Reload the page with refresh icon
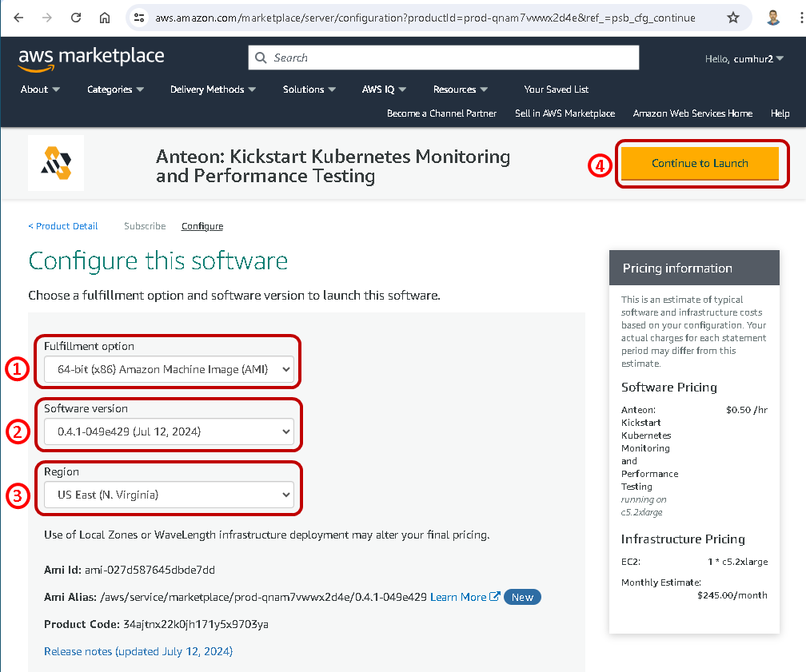 [76, 18]
